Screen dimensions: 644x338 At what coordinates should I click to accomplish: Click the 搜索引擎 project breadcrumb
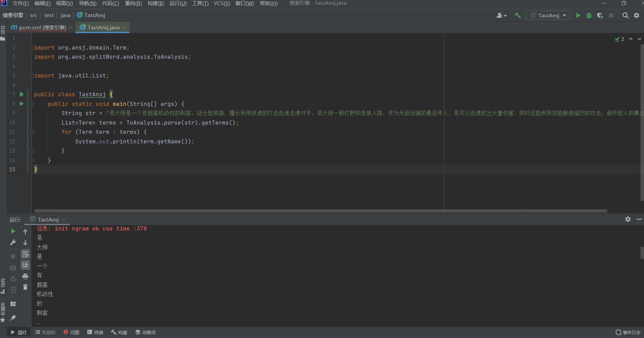(x=13, y=15)
